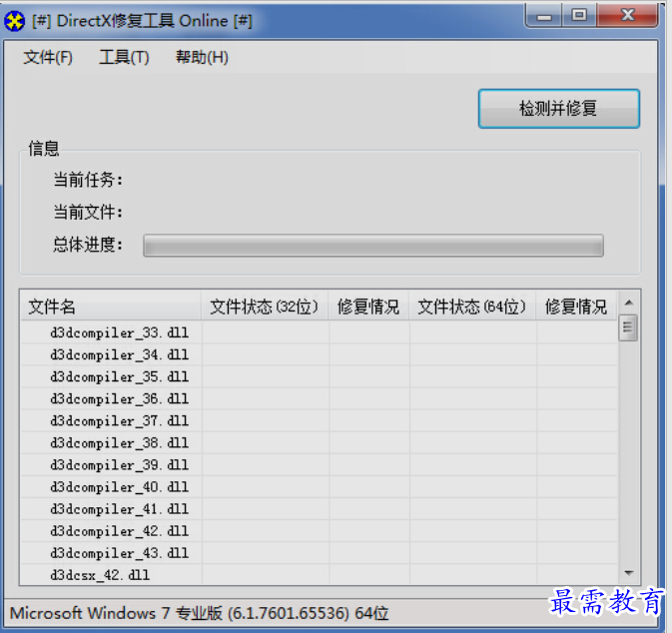
Task: Maximize the DirectX repair tool window
Action: [x=579, y=15]
